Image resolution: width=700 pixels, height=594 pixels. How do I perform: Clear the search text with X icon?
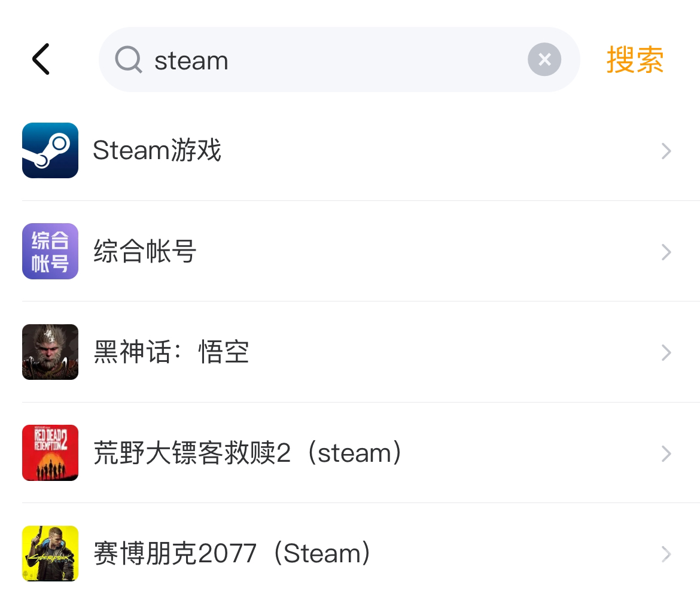click(x=544, y=59)
